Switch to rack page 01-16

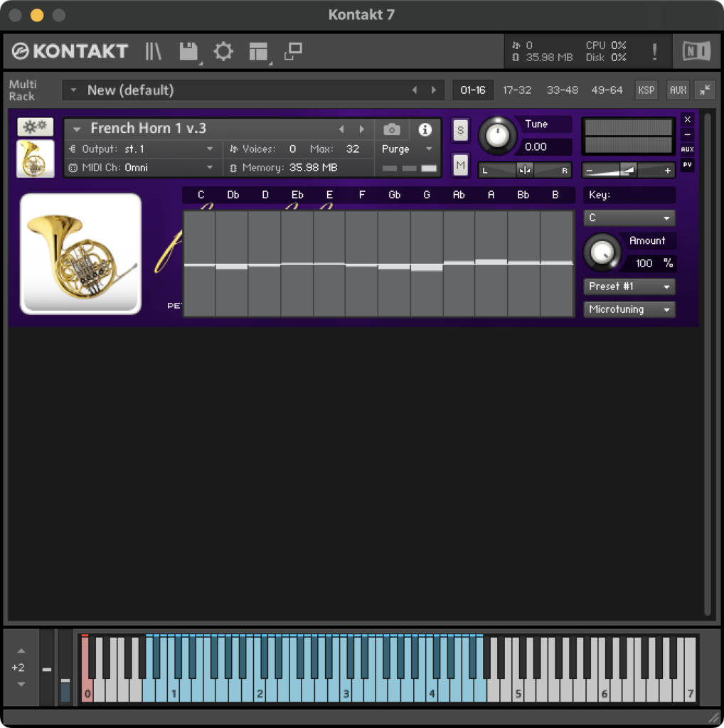tap(473, 90)
